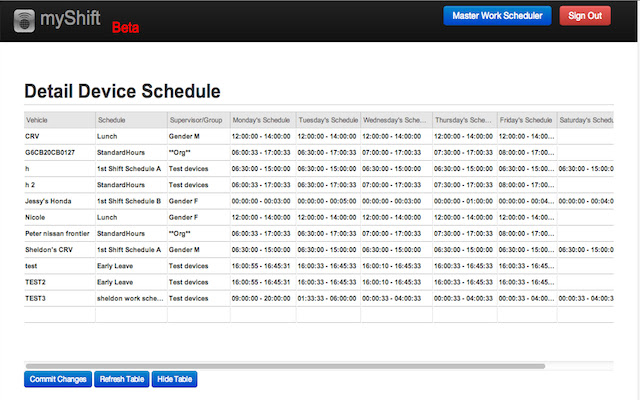Click the myShift logo icon

24,20
